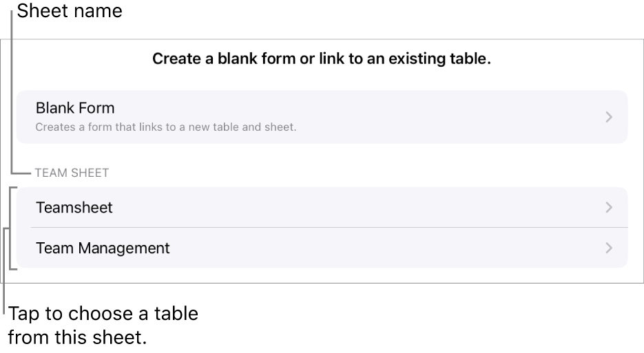The height and width of the screenshot is (353, 644).
Task: Choose the Teamsheet table label
Action: [74, 207]
